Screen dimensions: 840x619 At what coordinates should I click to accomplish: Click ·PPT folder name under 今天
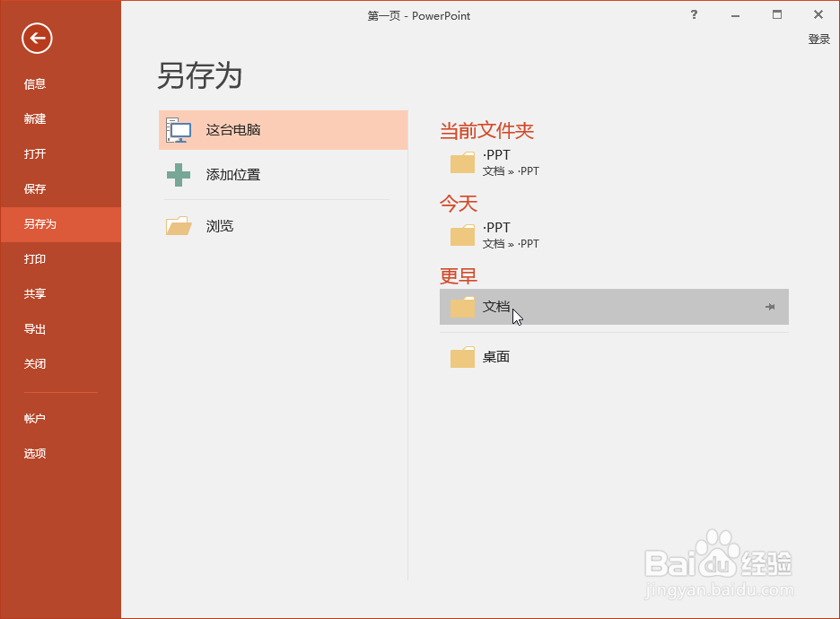[x=496, y=228]
